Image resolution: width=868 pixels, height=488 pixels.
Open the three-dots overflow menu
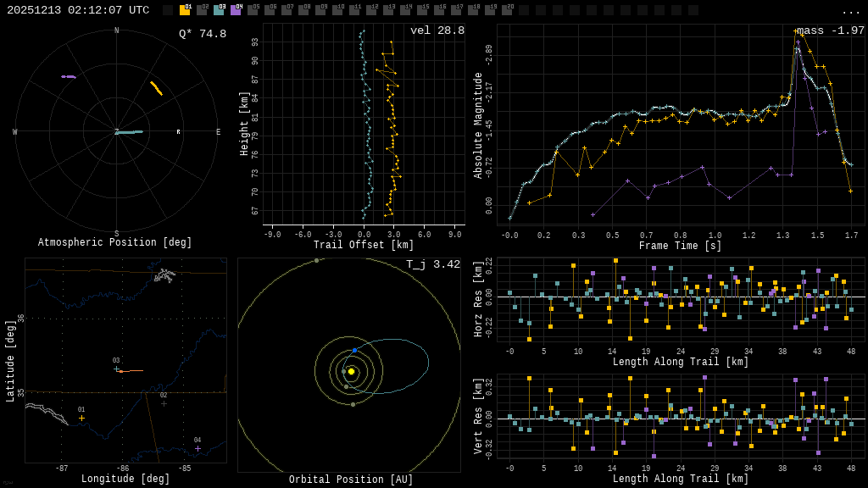coord(850,11)
